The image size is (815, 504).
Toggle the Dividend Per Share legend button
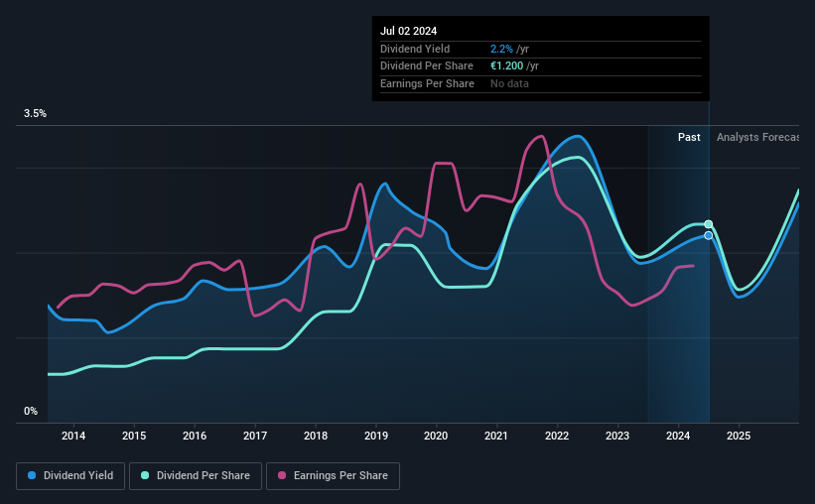tap(196, 476)
